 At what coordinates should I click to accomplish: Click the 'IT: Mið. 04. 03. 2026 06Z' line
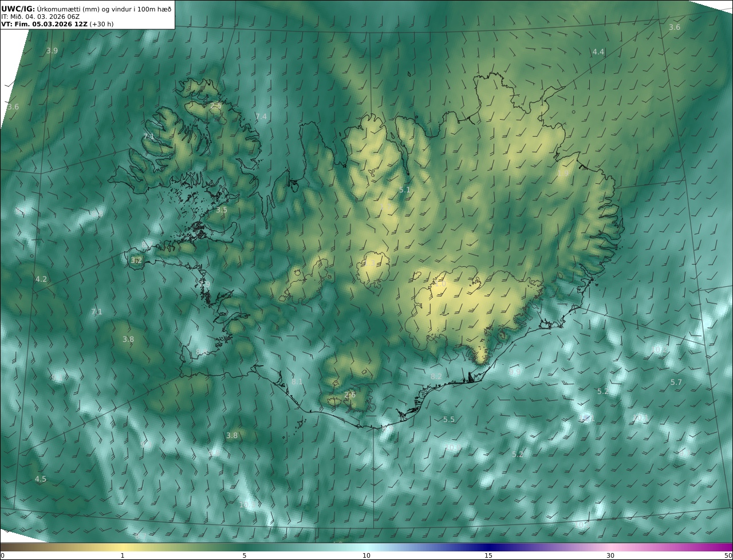(40, 17)
